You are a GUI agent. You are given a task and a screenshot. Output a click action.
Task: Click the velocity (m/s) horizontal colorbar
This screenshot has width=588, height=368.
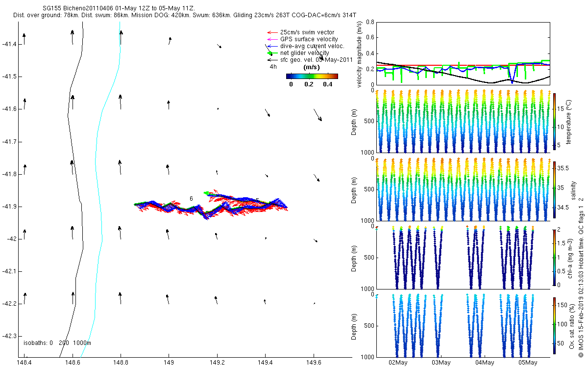[312, 76]
